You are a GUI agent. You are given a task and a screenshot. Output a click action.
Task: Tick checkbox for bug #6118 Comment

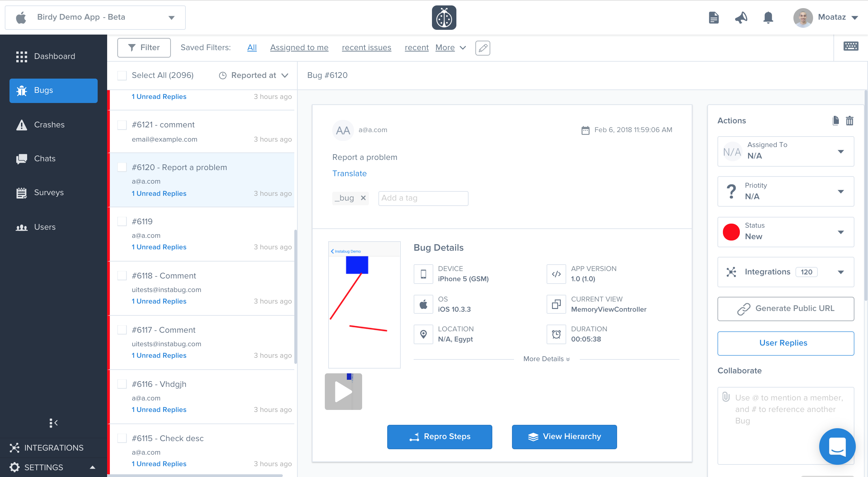122,276
